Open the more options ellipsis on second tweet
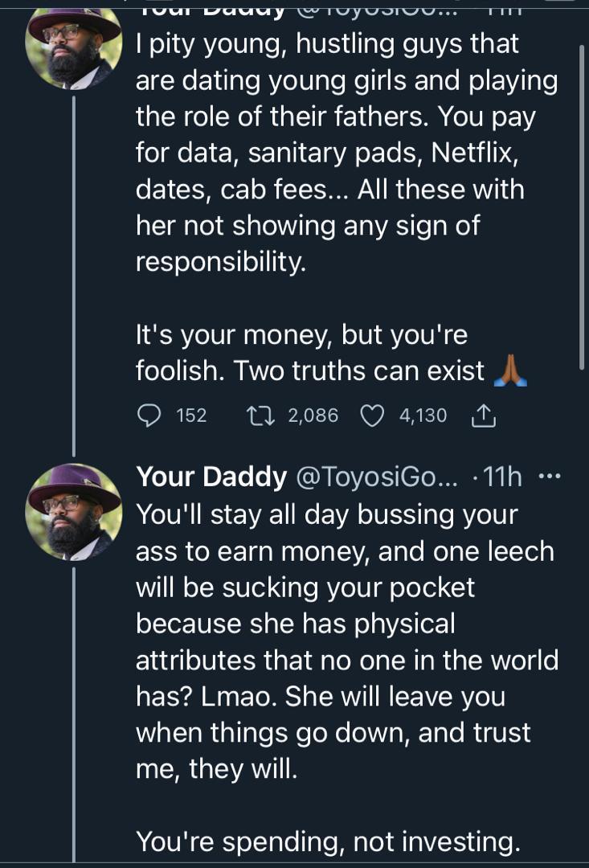The image size is (589, 868). tap(549, 477)
